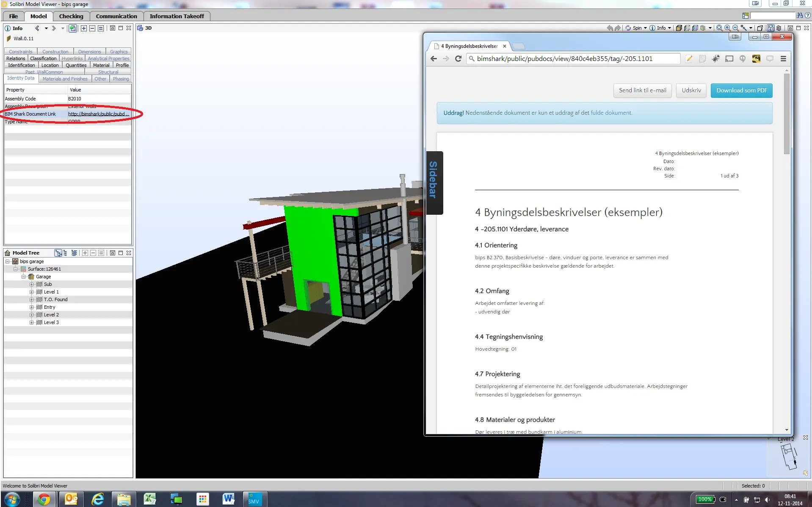Expand the Sub storey node
The width and height of the screenshot is (812, 507).
32,284
